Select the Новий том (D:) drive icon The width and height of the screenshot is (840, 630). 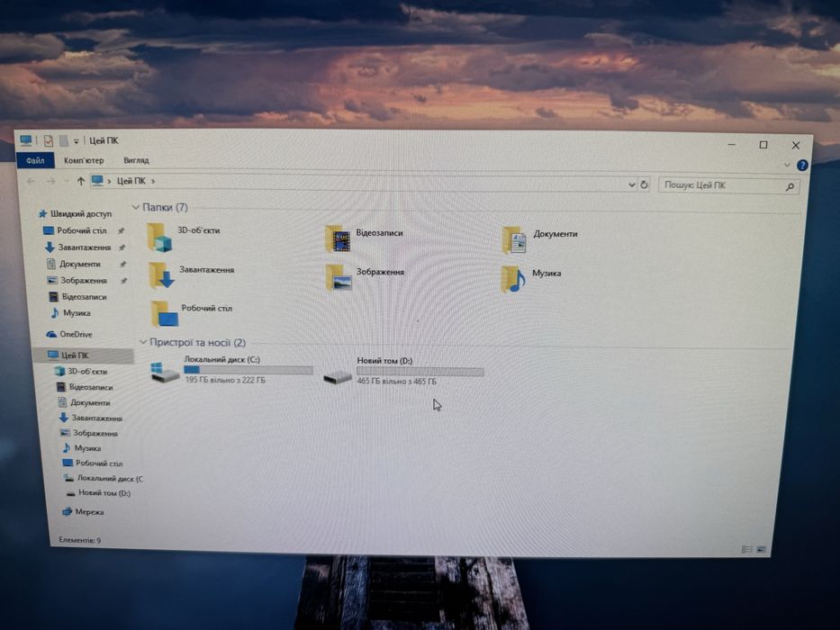[338, 376]
